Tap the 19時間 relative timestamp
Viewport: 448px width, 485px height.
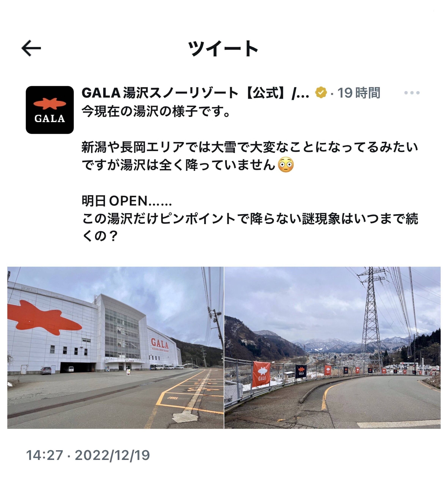tap(359, 93)
